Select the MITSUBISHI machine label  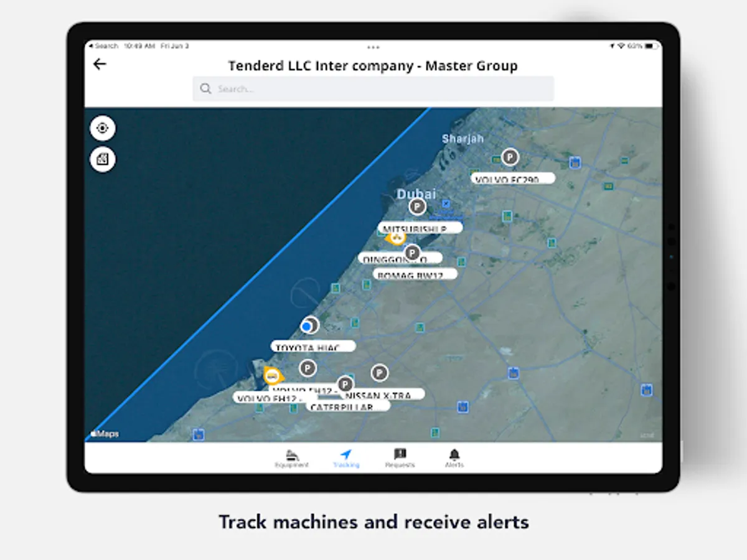420,228
